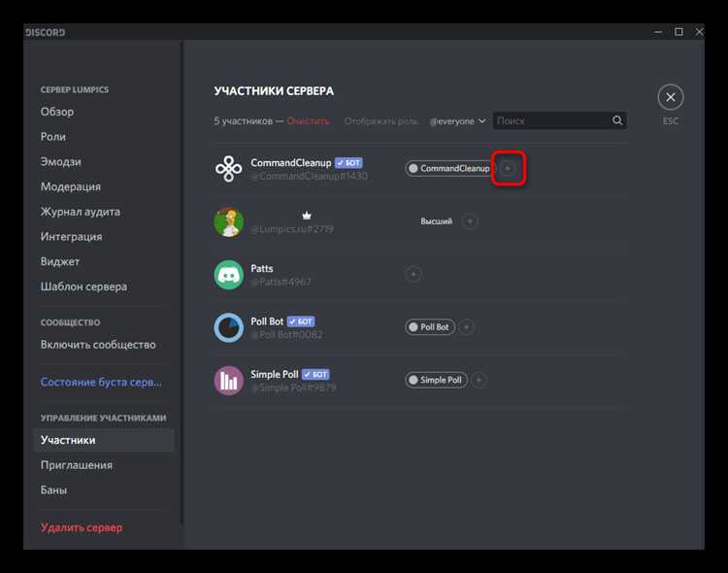Viewport: 728px width, 573px height.
Task: Click the Poll Bot avatar
Action: [x=228, y=327]
